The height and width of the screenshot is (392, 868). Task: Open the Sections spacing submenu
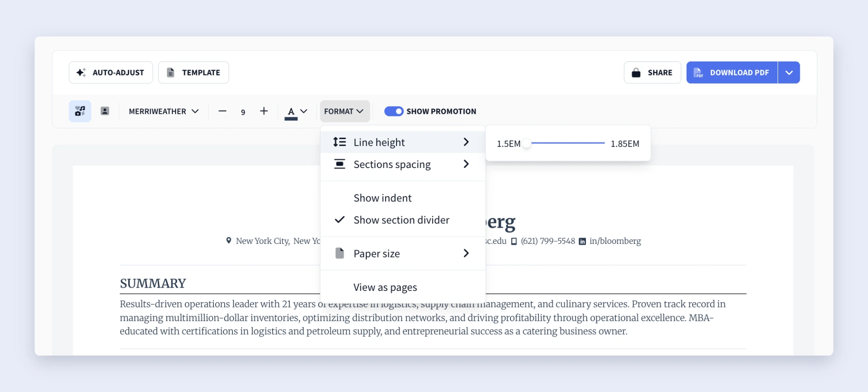[x=403, y=164]
